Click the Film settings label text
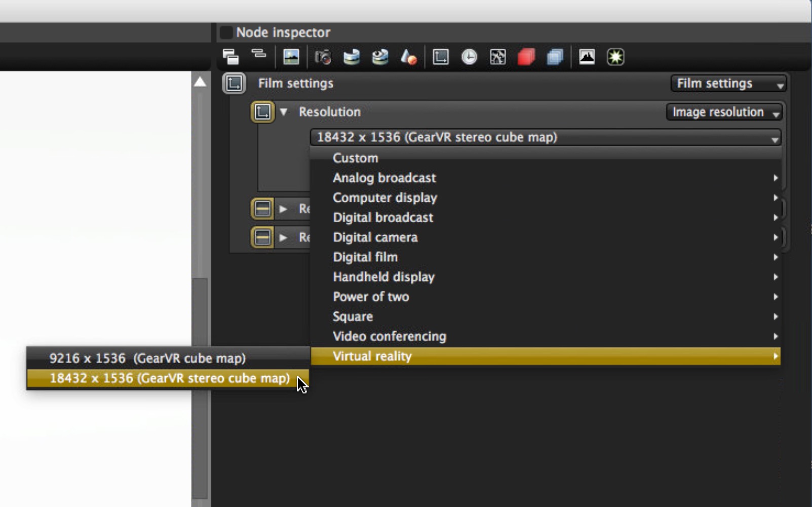 296,83
